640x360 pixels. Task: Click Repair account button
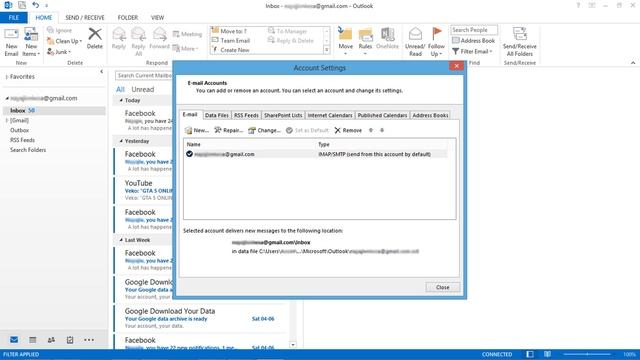pyautogui.click(x=229, y=130)
